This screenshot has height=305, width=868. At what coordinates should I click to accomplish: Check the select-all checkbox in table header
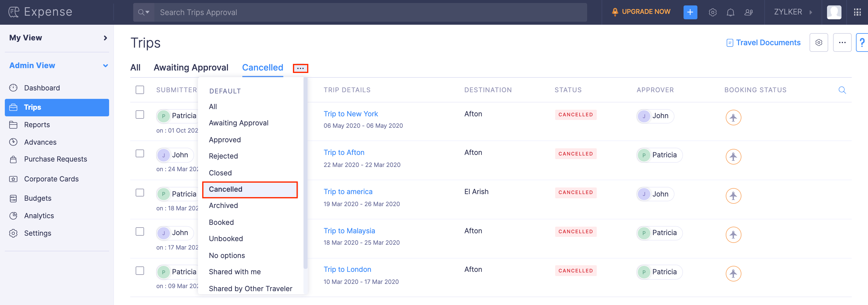pyautogui.click(x=140, y=90)
